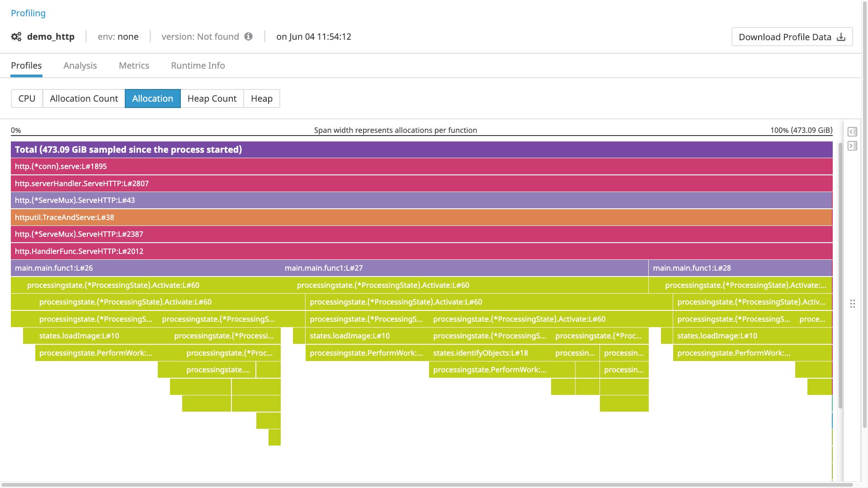Click the dotted drag handle on the right edge

tap(853, 304)
